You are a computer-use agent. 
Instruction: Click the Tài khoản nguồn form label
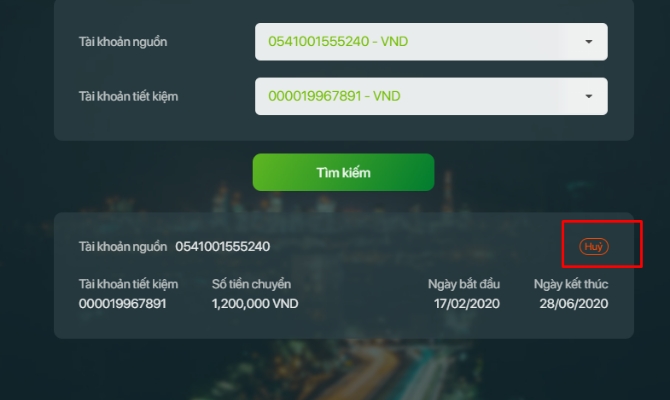click(123, 42)
